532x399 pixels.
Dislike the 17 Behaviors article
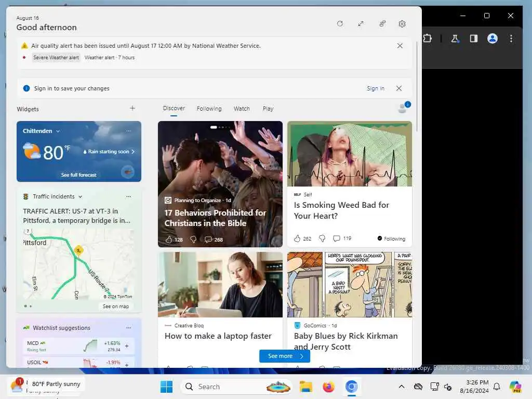[x=193, y=240]
